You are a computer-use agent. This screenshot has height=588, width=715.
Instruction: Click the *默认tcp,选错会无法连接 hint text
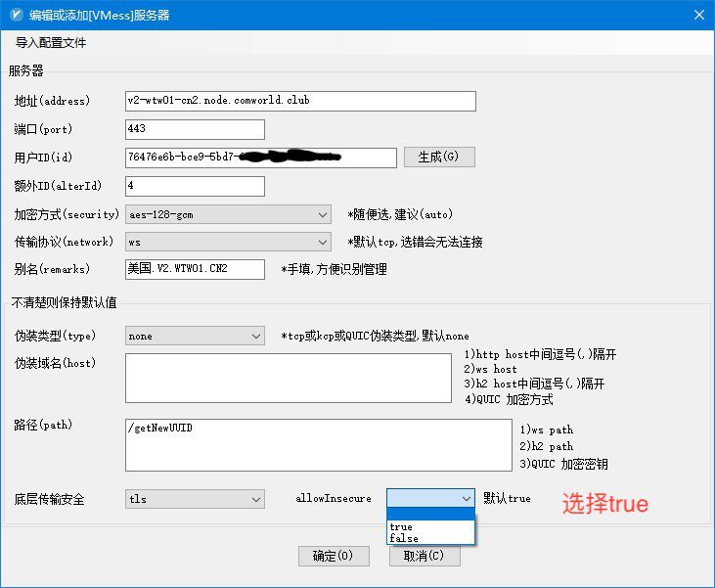415,243
